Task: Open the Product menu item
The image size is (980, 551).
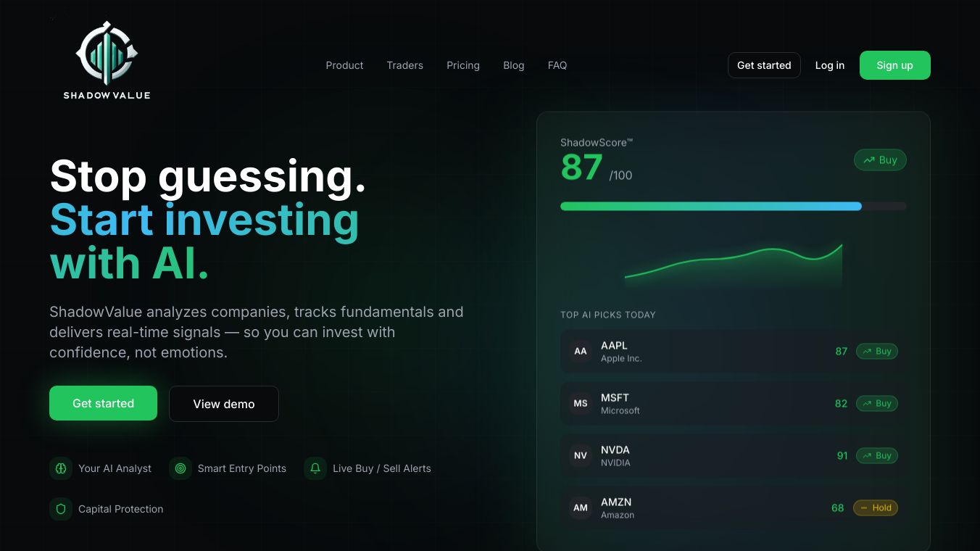Action: [x=344, y=65]
